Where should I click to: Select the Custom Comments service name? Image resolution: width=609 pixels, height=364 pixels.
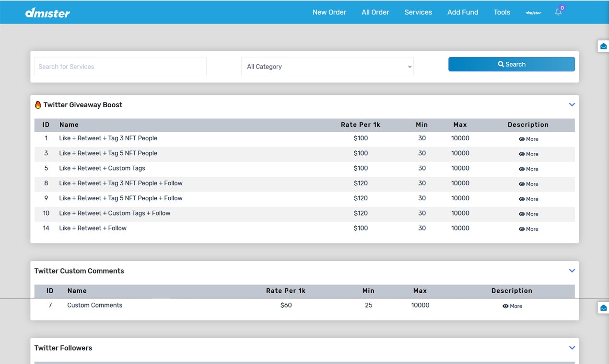[x=95, y=305]
